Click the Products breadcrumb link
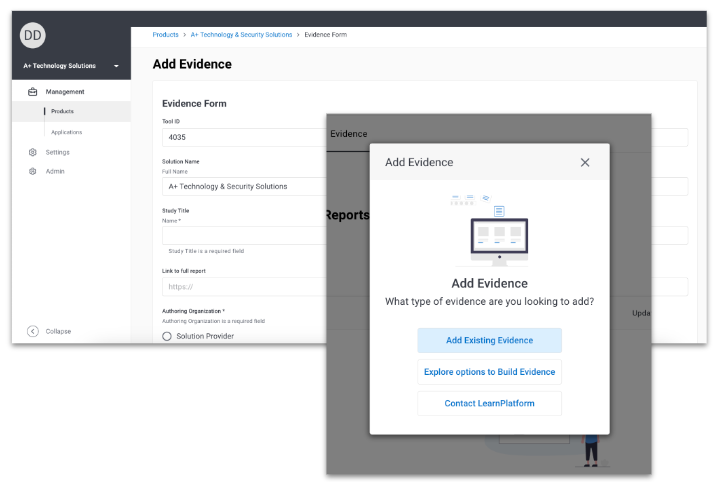This screenshot has width=717, height=482. click(165, 35)
